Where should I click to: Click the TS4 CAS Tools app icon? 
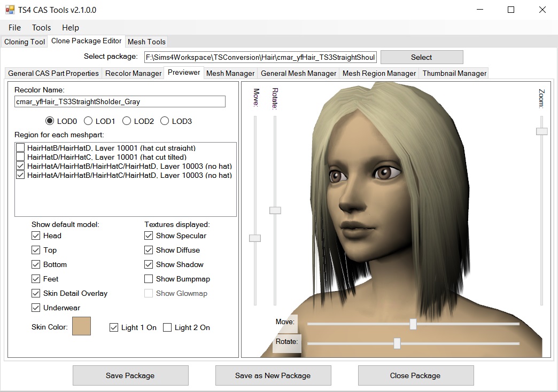[x=10, y=10]
